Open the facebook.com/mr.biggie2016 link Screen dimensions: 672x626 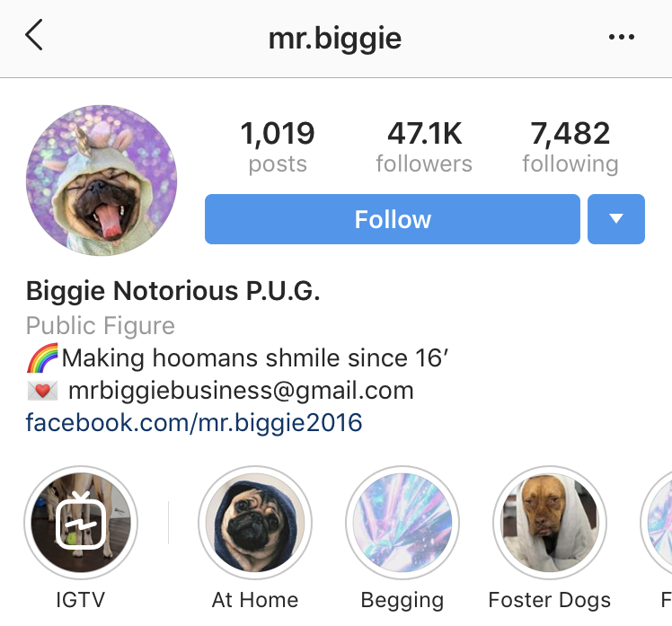click(x=194, y=423)
